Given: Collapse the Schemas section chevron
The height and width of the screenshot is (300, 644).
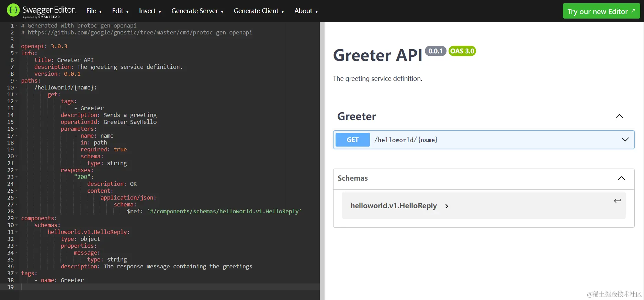Looking at the screenshot, I should [621, 178].
